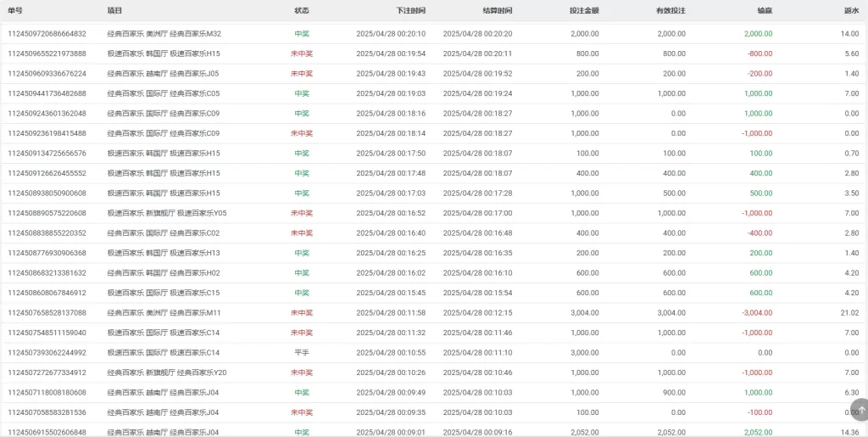Click the 输赢 column header
Screen dimensions: 868x437
pyautogui.click(x=765, y=10)
